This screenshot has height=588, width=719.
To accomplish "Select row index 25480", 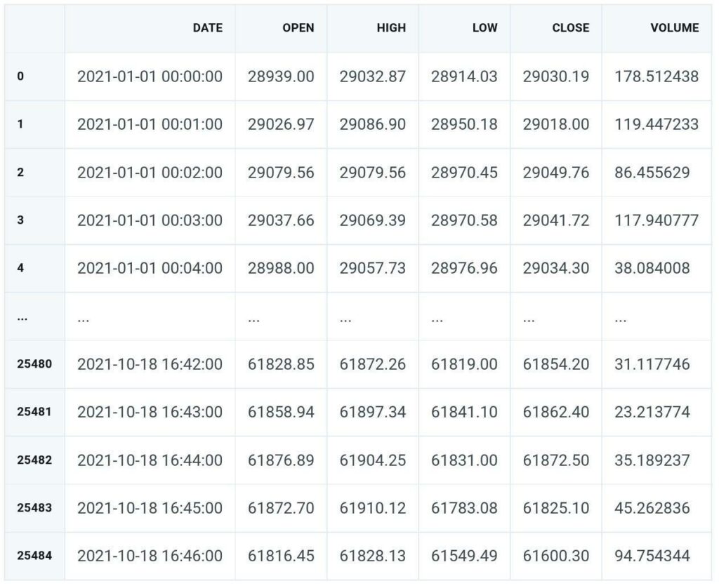I will [x=34, y=364].
